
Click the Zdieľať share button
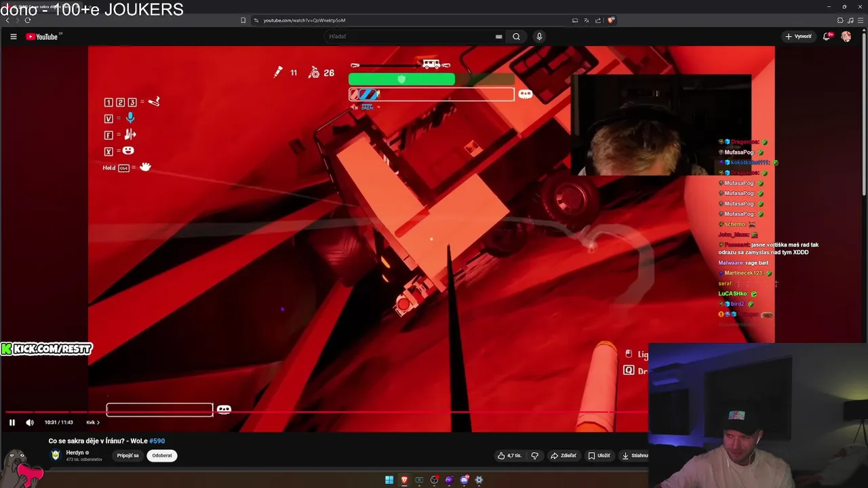coord(564,455)
